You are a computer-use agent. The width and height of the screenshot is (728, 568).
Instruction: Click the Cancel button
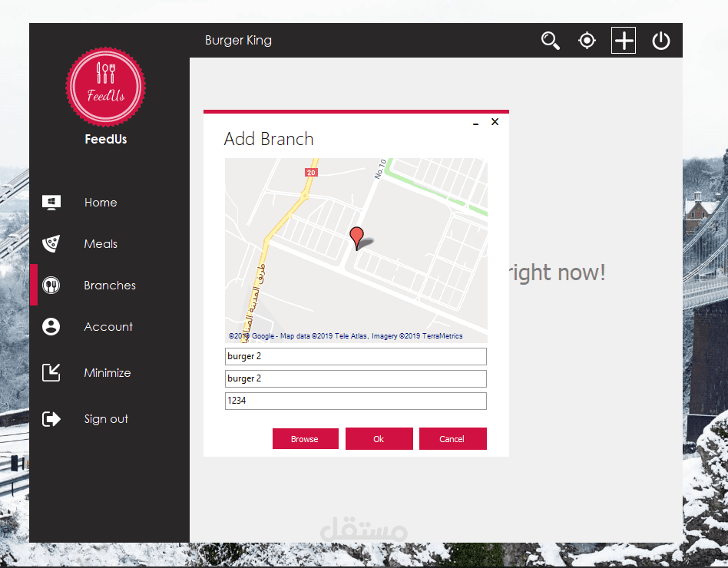coord(452,438)
